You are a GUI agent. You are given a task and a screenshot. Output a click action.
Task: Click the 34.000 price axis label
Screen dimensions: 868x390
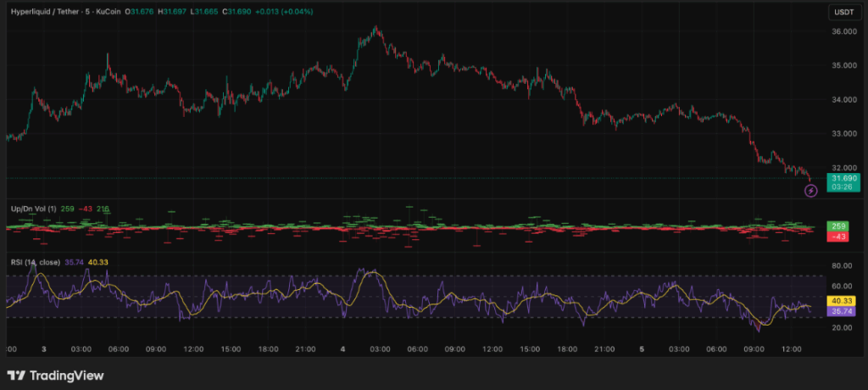coord(843,100)
